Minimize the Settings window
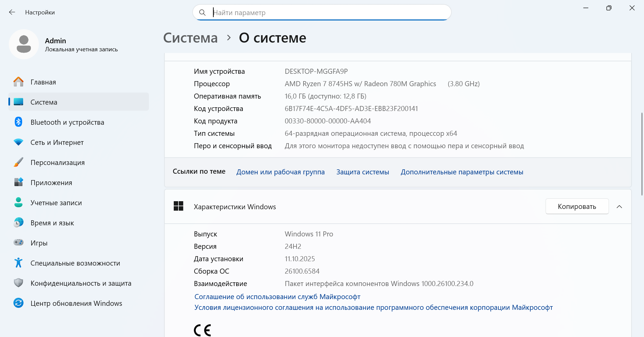This screenshot has width=644, height=337. pos(586,8)
